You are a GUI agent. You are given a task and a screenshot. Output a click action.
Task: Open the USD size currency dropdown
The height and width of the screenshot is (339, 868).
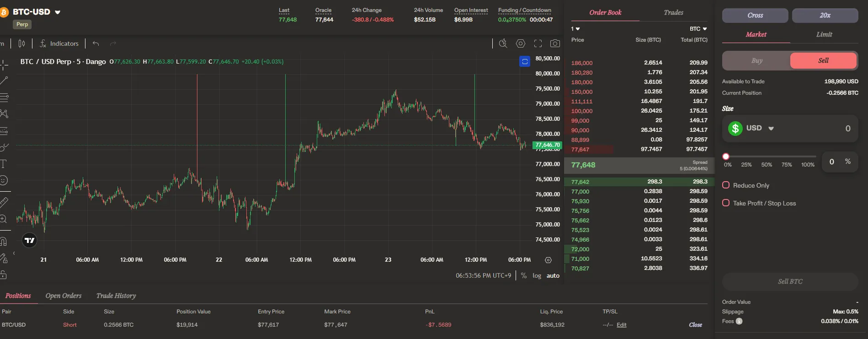click(x=771, y=129)
